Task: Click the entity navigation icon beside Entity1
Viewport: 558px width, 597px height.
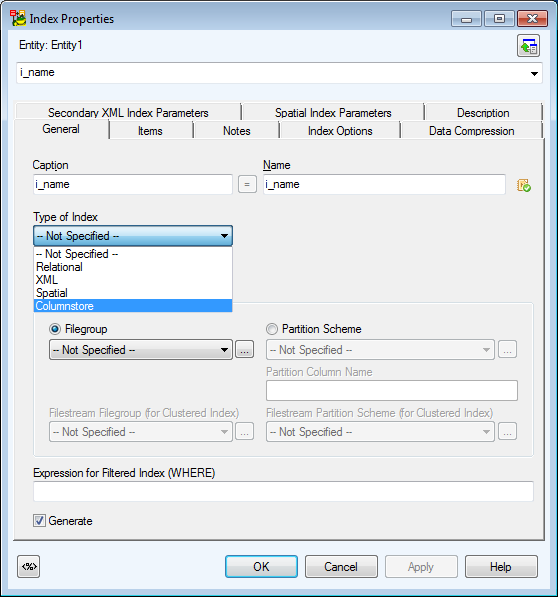Action: click(528, 46)
